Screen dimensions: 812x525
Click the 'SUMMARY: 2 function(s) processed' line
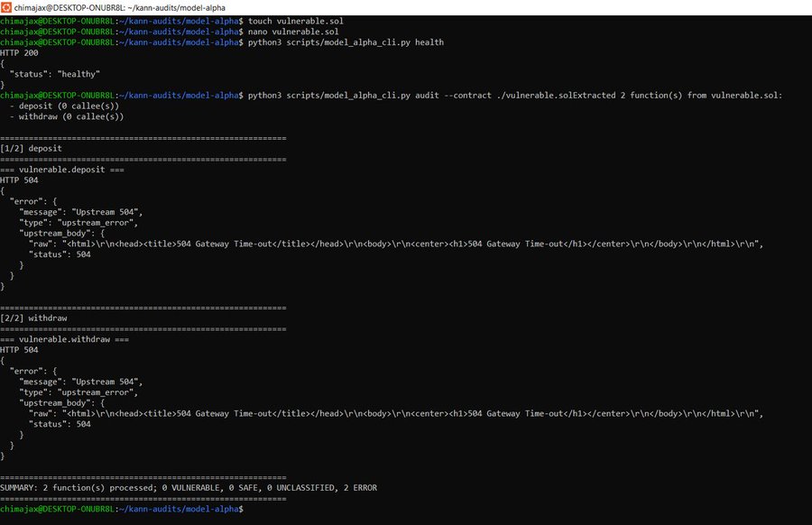189,488
